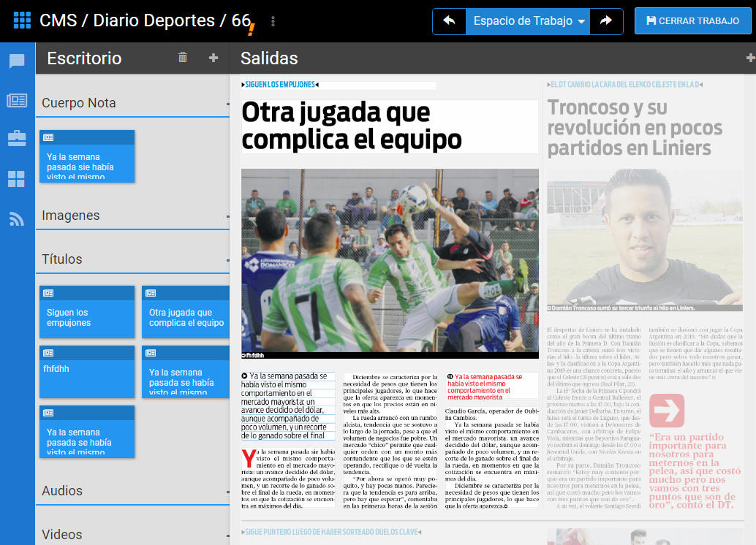This screenshot has height=545, width=756.
Task: Collapse the Videos section
Action: point(227,536)
